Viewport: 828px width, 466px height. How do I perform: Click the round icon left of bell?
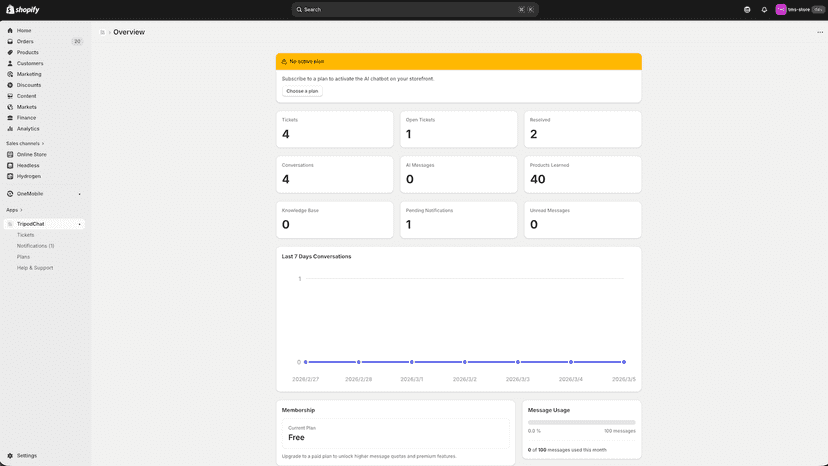(x=747, y=10)
